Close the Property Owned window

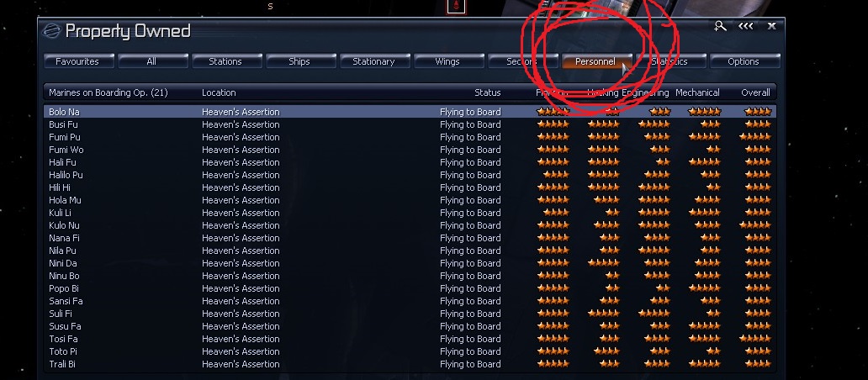pos(771,26)
